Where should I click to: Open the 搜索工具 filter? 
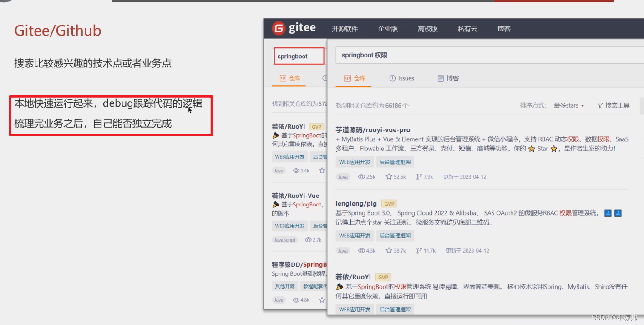pyautogui.click(x=614, y=105)
